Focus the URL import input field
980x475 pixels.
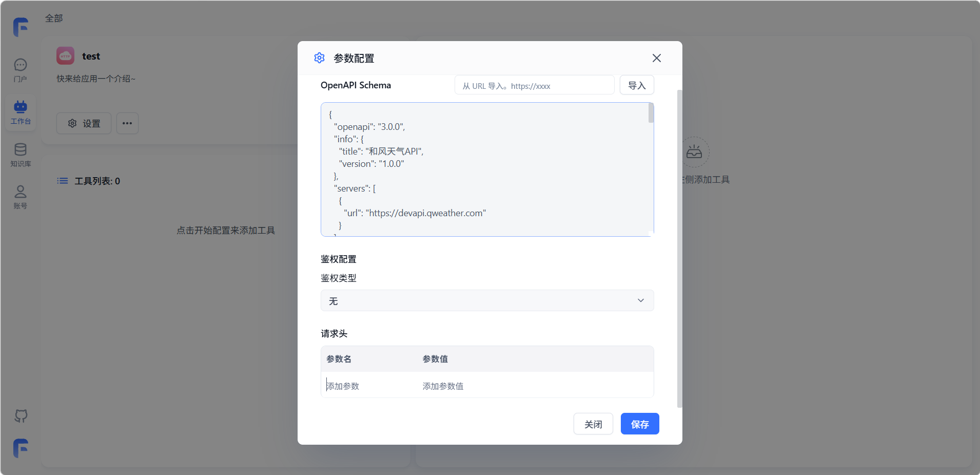[x=534, y=85]
